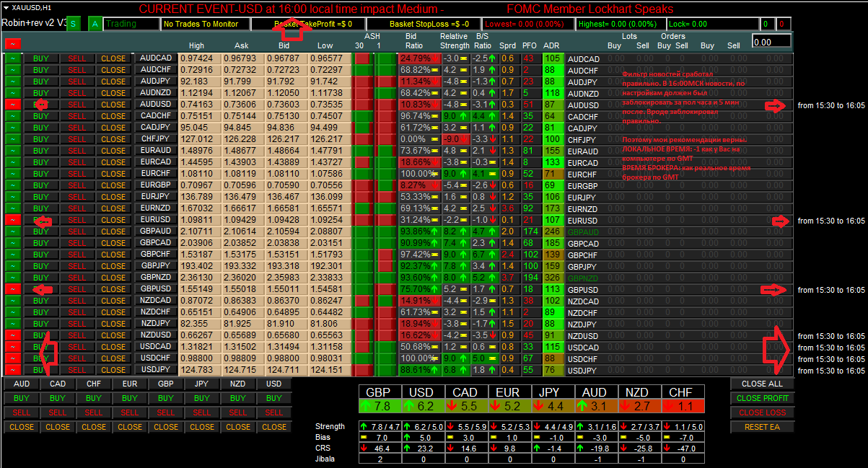Click CLOSE in the CADCHF row
This screenshot has width=868, height=468.
pyautogui.click(x=113, y=116)
